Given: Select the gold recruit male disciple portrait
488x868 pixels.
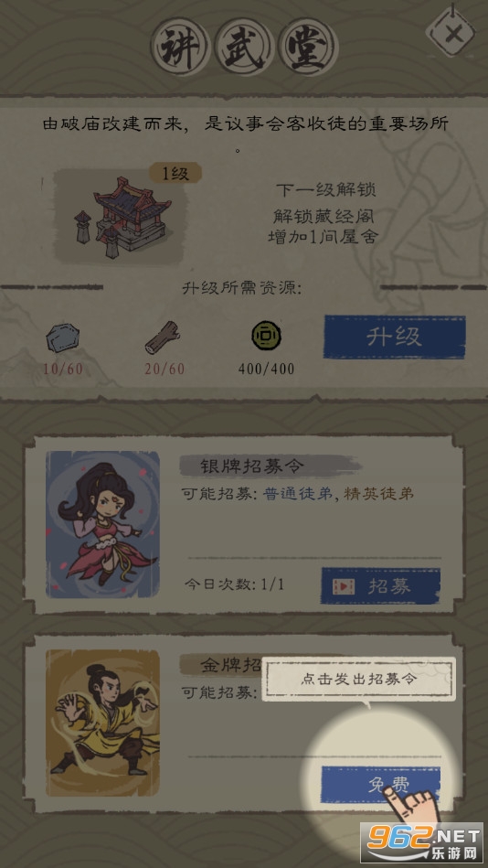Looking at the screenshot, I should point(102,723).
